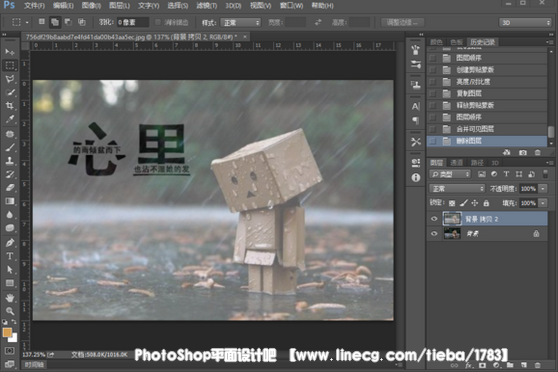Image resolution: width=558 pixels, height=372 pixels.
Task: Click the 调整边缘 refine edge button
Action: click(402, 22)
